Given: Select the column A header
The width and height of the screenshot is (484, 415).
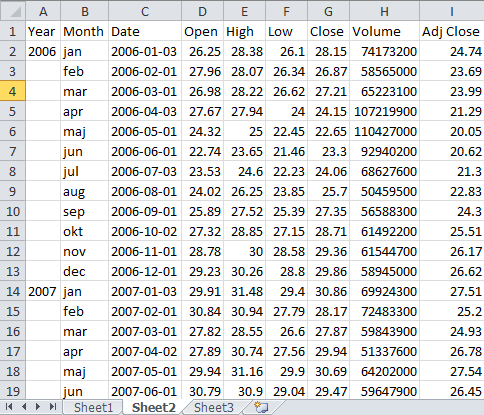Looking at the screenshot, I should point(43,11).
